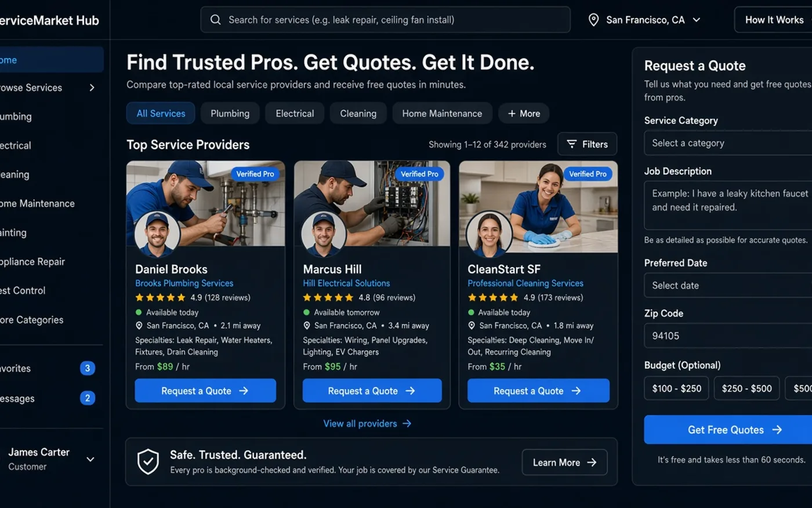Click CleanStart SF profile avatar
The width and height of the screenshot is (812, 508).
point(489,233)
